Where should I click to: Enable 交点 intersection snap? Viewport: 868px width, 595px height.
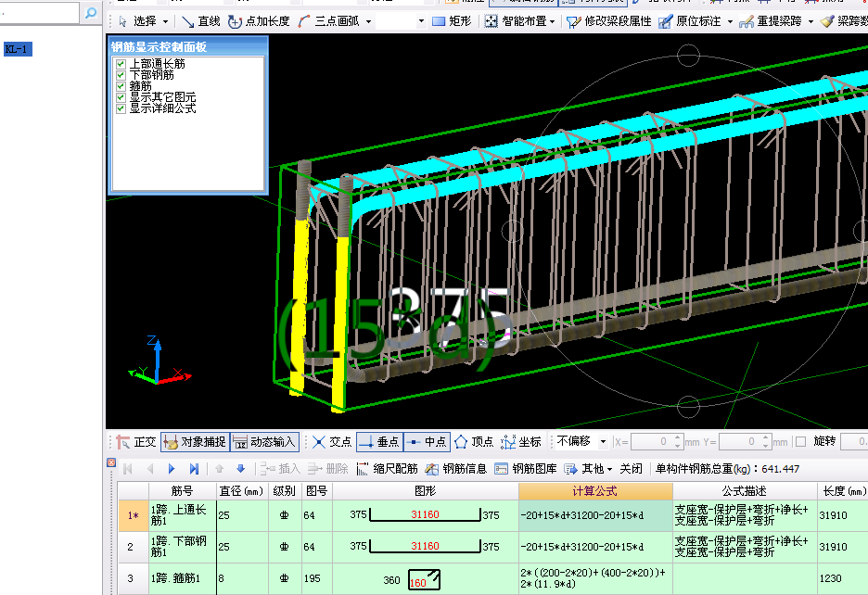point(332,442)
